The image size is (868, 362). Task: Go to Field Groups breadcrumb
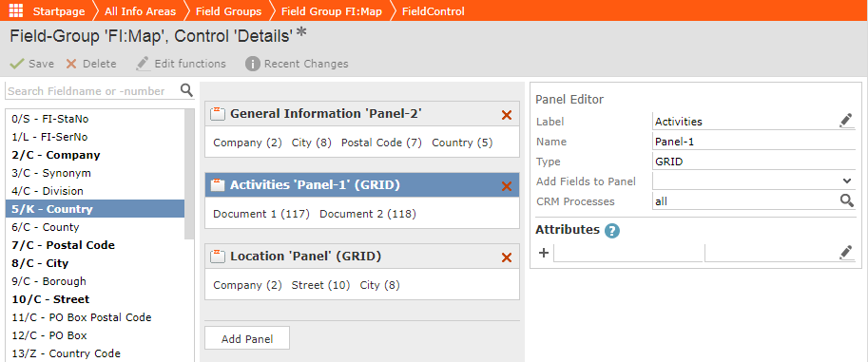pyautogui.click(x=228, y=11)
